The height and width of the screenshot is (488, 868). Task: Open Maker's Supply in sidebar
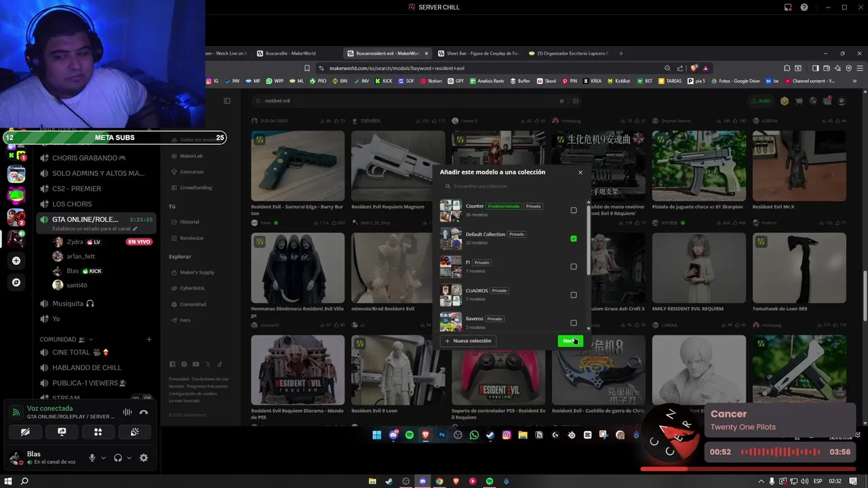tap(197, 272)
